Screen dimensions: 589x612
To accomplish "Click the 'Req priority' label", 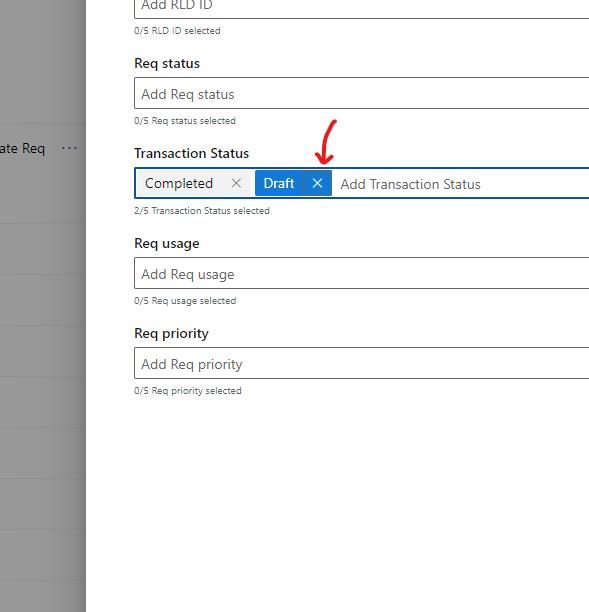I will click(171, 334).
